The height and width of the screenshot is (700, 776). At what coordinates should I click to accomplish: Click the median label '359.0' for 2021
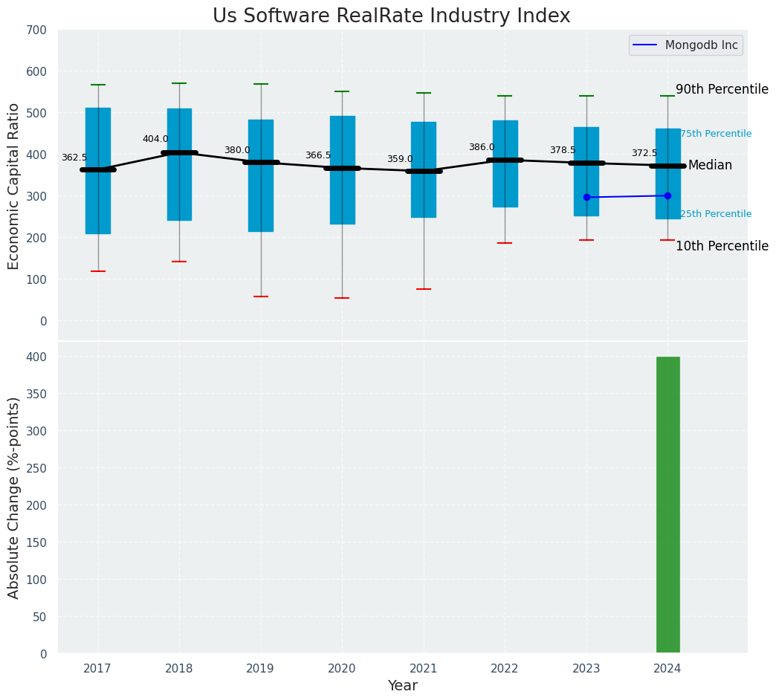pos(400,159)
